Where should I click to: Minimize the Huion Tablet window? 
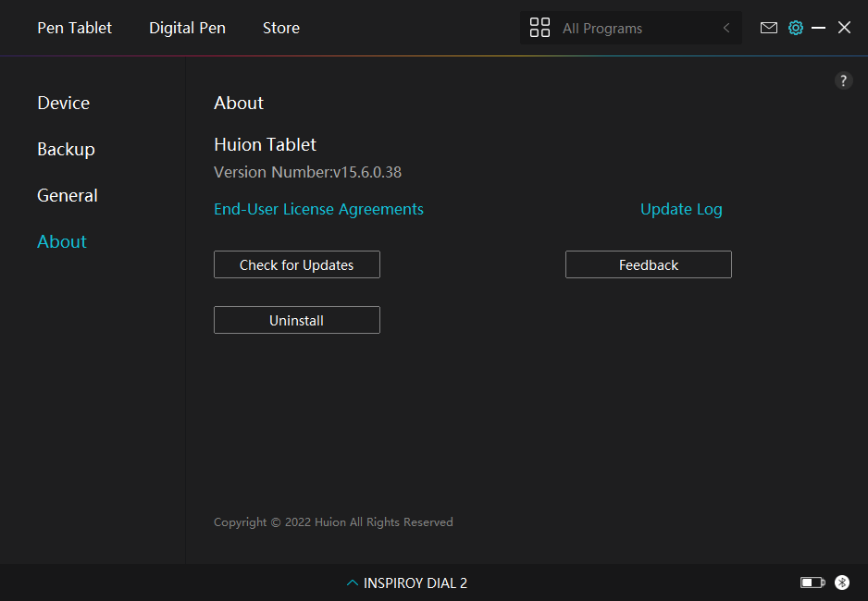pos(818,28)
